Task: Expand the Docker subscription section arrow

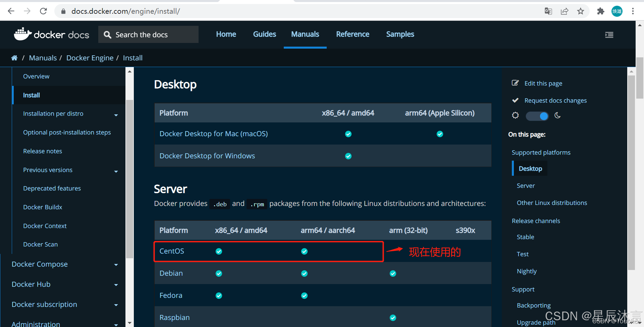Action: 116,305
